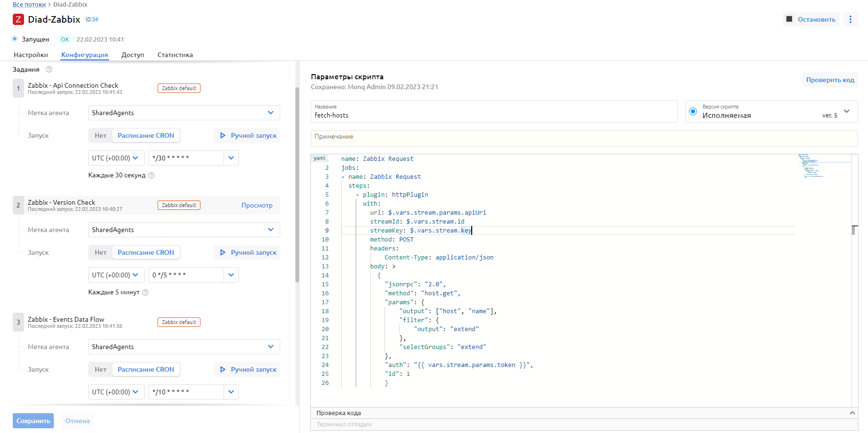Select Расписание CRON for task 2

coord(146,252)
